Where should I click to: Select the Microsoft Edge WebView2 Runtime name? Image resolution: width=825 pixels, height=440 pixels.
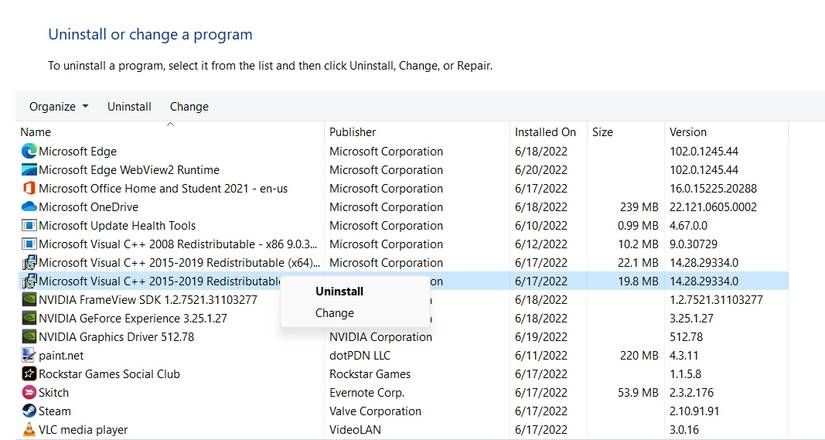coord(129,170)
